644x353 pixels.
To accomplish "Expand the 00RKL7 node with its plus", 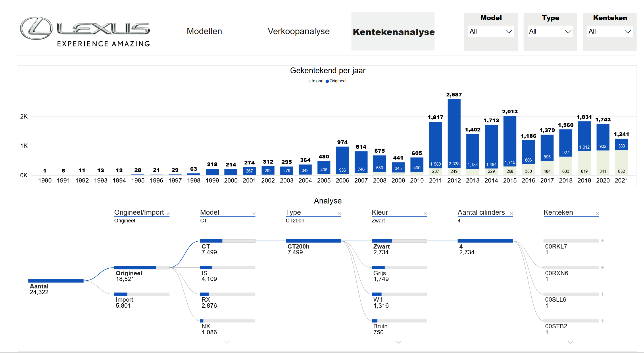I will point(603,241).
